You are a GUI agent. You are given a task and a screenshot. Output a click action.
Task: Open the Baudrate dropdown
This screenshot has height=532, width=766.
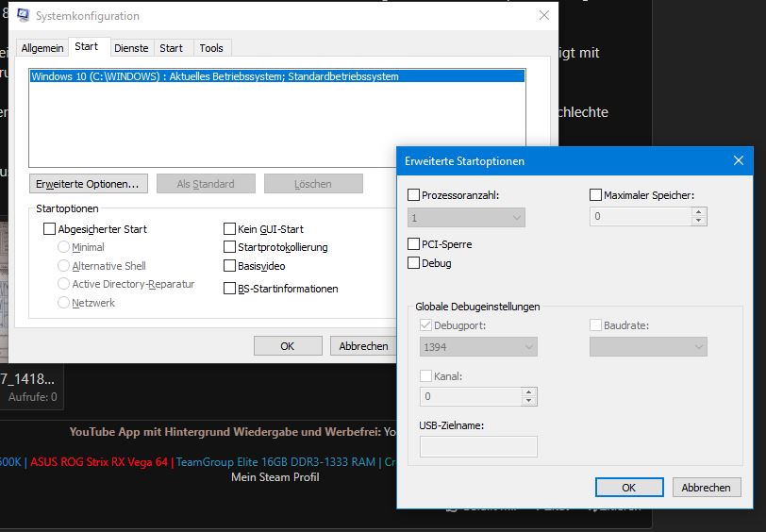click(x=648, y=347)
